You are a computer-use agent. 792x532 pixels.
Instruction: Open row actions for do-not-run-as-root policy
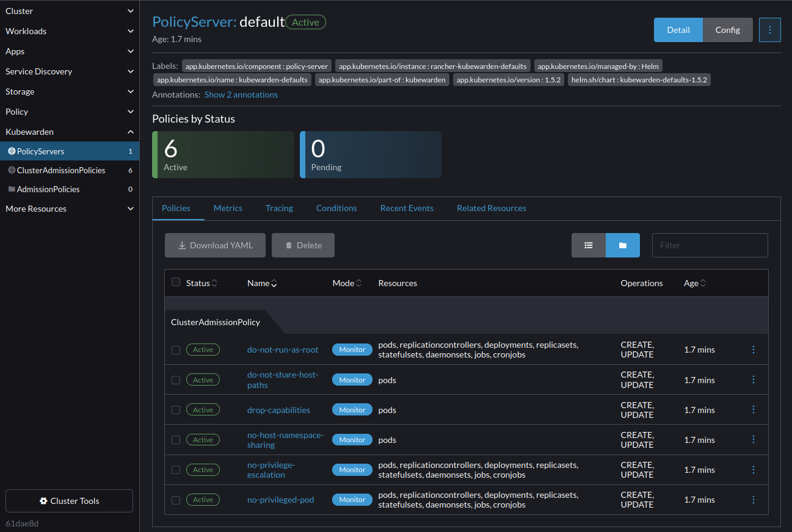(x=754, y=349)
